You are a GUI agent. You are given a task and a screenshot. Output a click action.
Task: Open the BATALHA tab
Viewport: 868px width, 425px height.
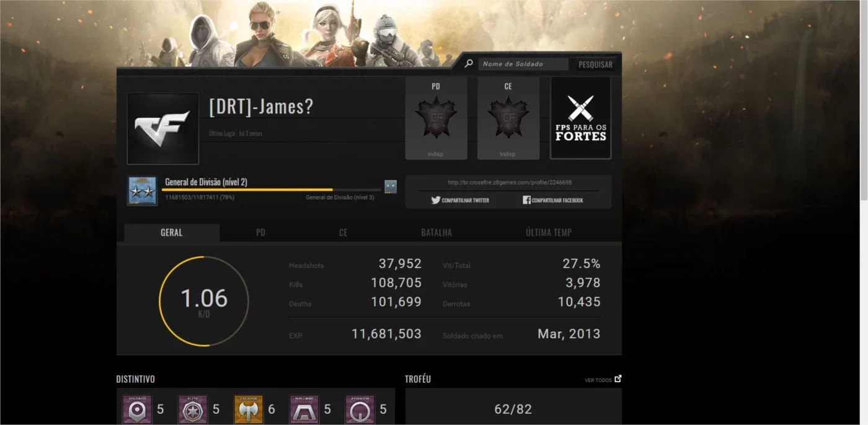click(x=436, y=233)
